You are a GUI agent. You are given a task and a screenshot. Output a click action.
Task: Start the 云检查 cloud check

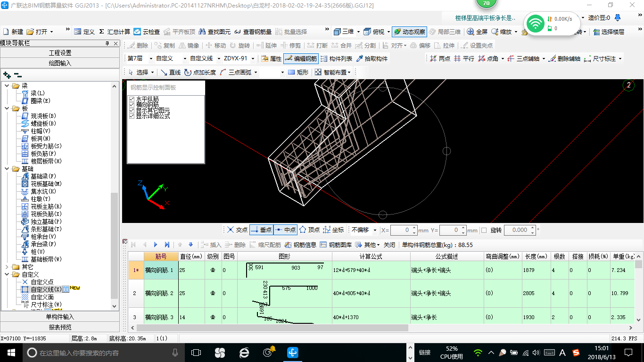[147, 32]
